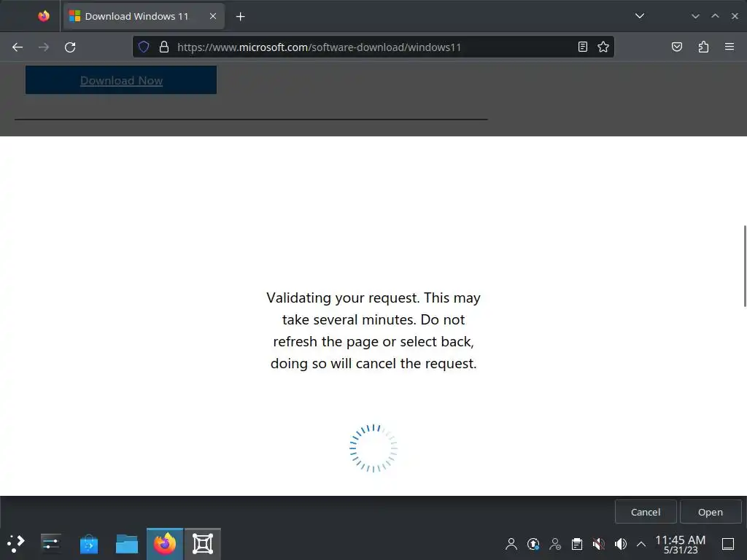The height and width of the screenshot is (560, 747).
Task: Click the page vertical scrollbar
Action: click(x=745, y=265)
